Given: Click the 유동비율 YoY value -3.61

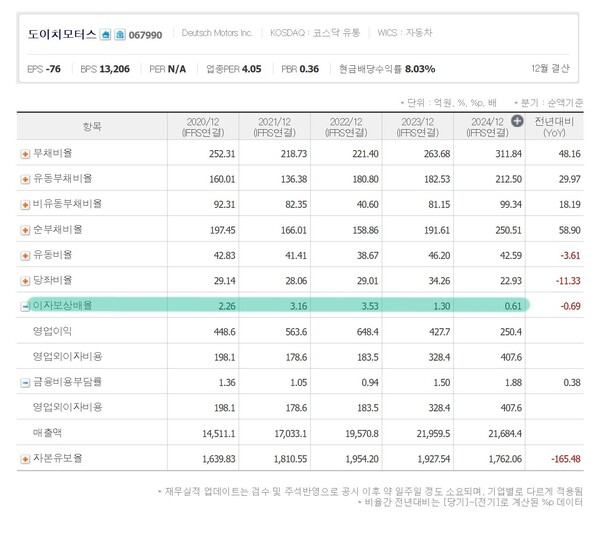Looking at the screenshot, I should pyautogui.click(x=571, y=255).
